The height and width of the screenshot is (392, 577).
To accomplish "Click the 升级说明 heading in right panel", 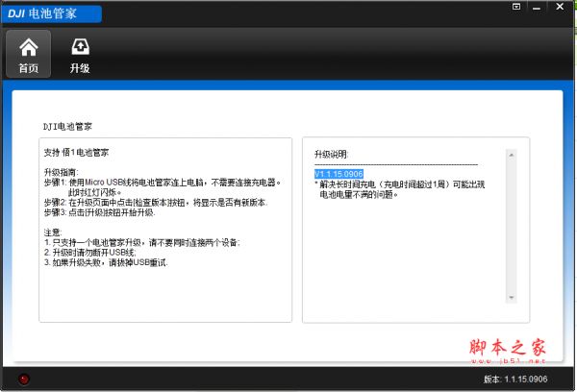I will (x=332, y=154).
